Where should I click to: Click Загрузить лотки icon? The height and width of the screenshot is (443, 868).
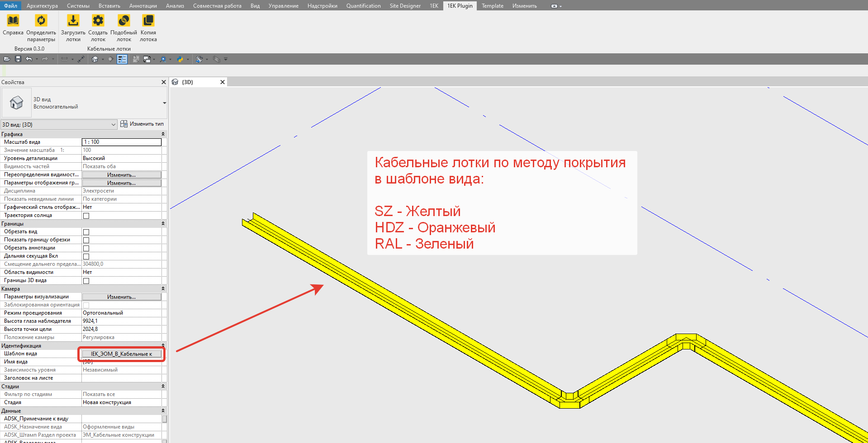click(73, 21)
